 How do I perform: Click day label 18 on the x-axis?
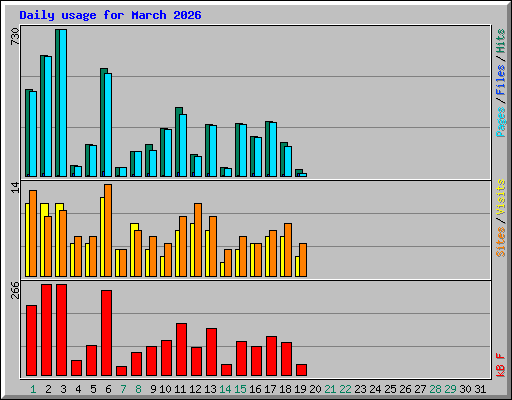pyautogui.click(x=285, y=389)
